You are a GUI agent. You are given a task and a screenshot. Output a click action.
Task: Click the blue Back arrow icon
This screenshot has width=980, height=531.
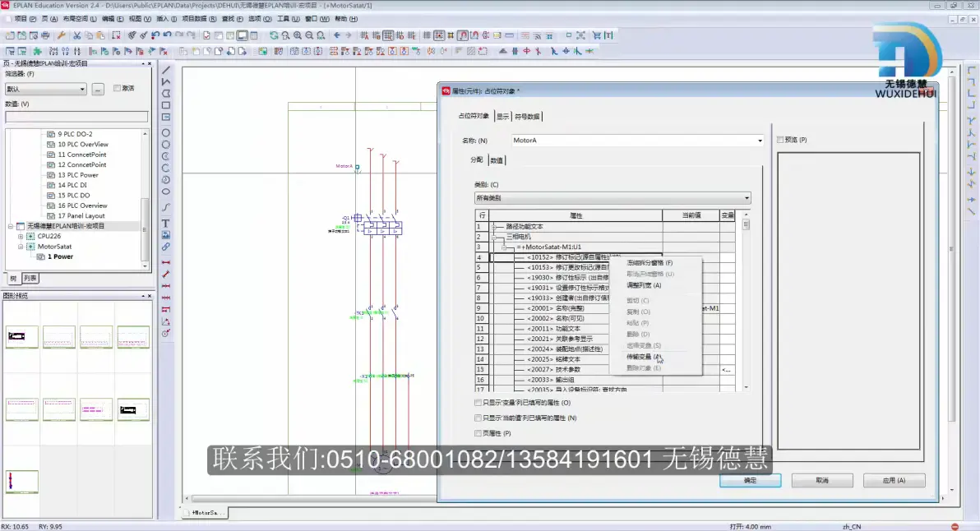(x=337, y=35)
